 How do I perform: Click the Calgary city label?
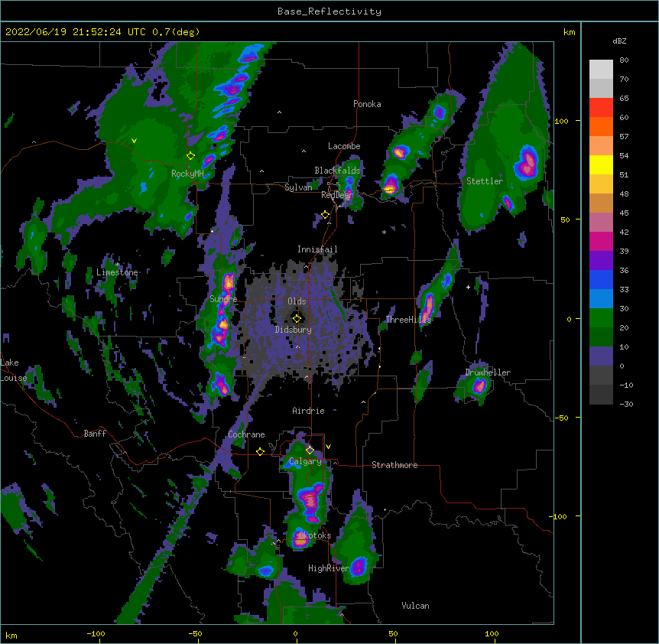[306, 461]
